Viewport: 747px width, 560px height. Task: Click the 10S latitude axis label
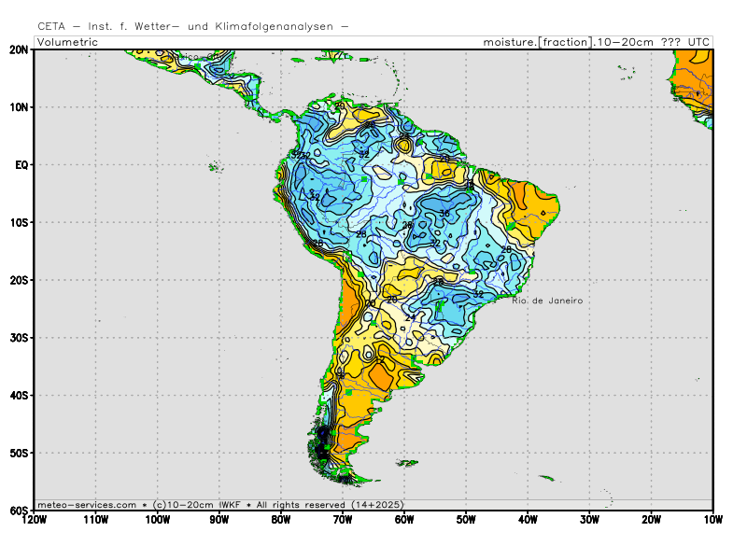click(19, 222)
